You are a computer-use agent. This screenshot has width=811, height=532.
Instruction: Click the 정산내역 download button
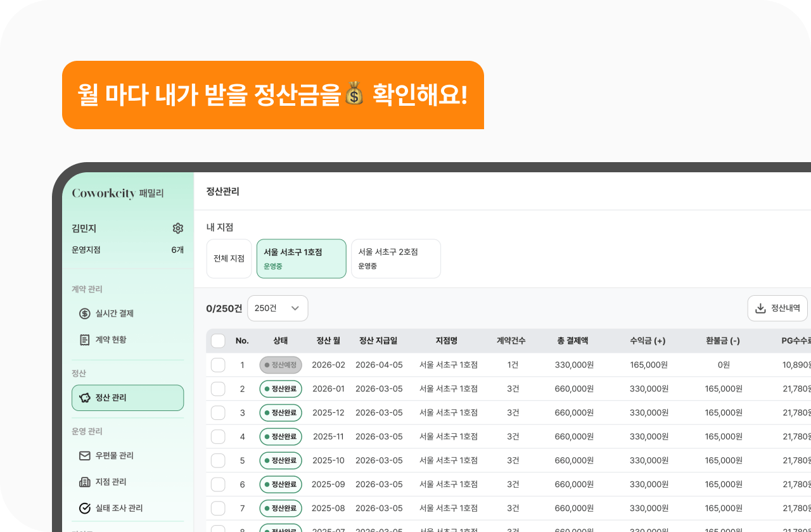tap(777, 308)
